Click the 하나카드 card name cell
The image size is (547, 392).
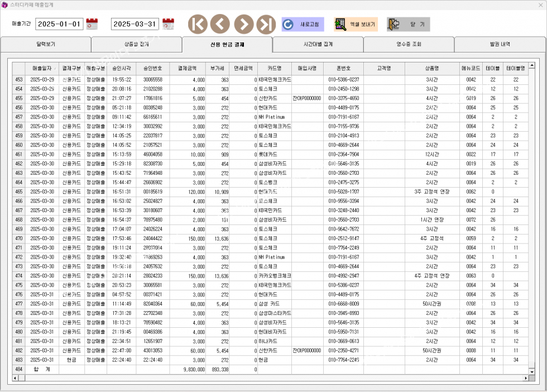click(275, 341)
